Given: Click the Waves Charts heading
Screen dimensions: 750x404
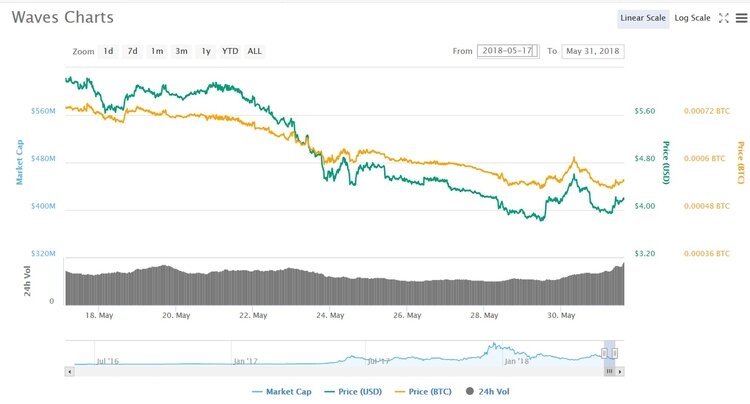Looking at the screenshot, I should coord(63,18).
